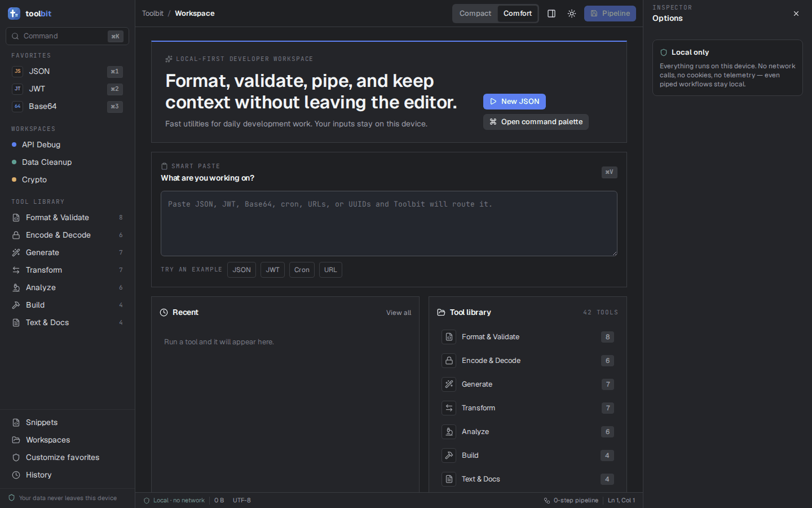Switch theme with the sun icon
Viewport: 812px width, 508px height.
tap(572, 14)
